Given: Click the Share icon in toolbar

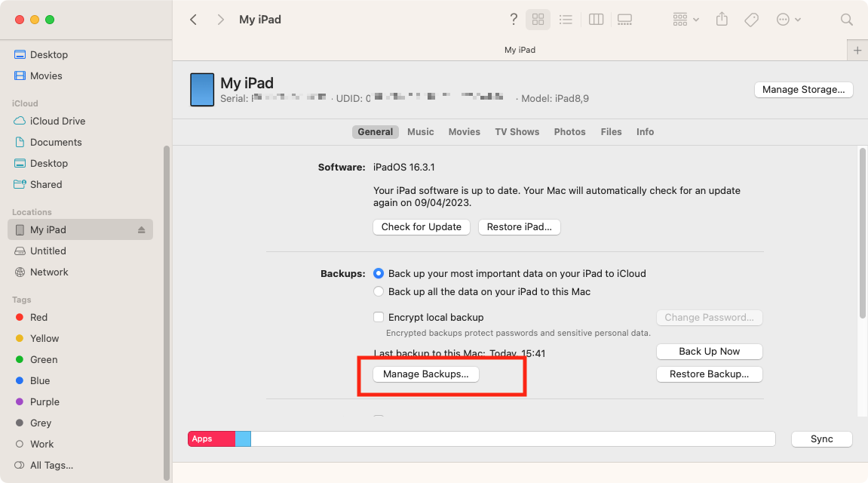Looking at the screenshot, I should click(x=722, y=20).
